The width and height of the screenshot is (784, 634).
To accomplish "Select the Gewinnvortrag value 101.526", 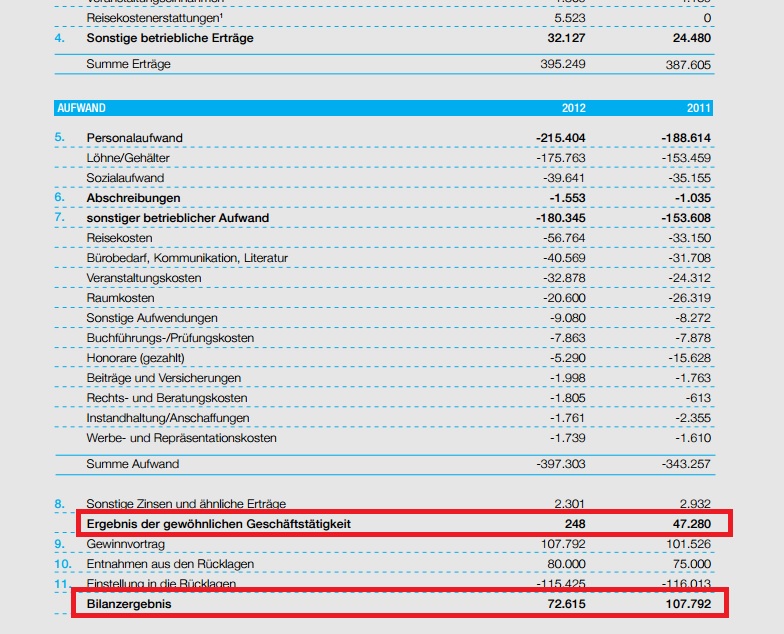I will 688,544.
